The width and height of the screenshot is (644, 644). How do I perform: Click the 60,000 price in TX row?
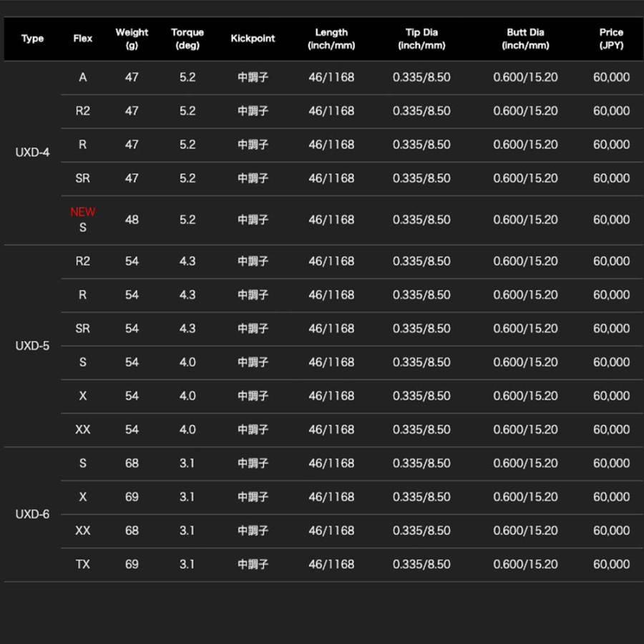(611, 565)
